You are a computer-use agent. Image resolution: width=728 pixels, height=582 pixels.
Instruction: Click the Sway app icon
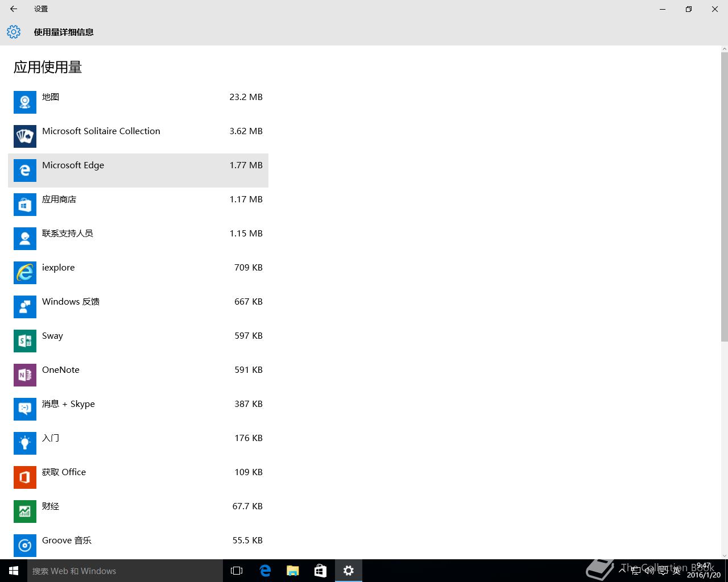(x=25, y=341)
